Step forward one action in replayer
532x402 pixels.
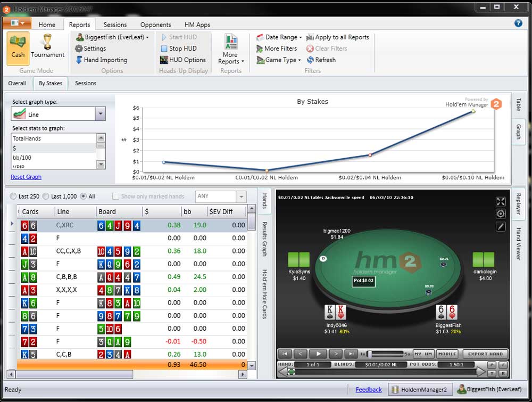(336, 354)
